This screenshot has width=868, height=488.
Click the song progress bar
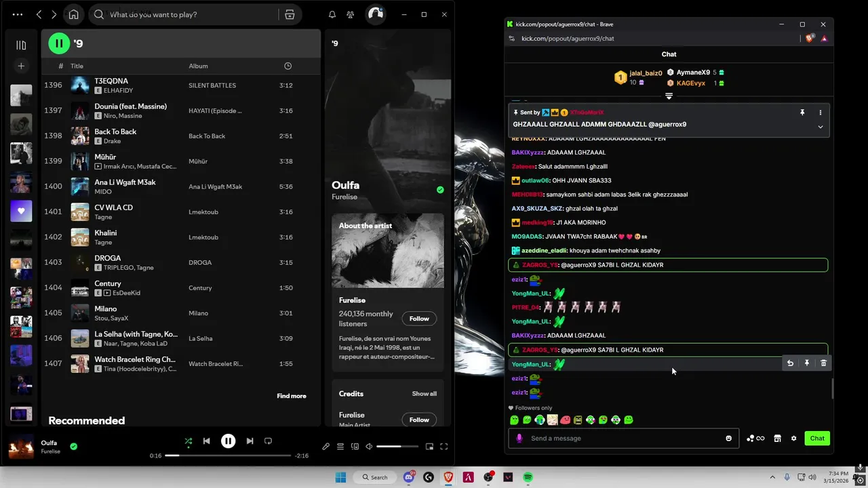pos(228,455)
